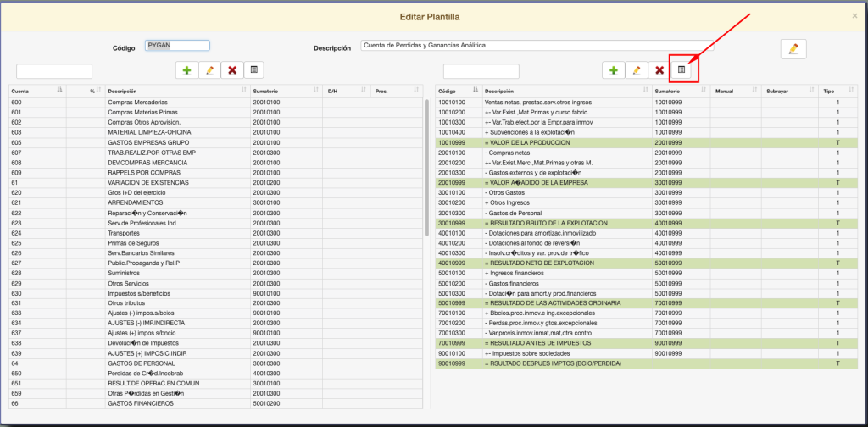The width and height of the screenshot is (868, 427).
Task: Click pencil edit icon above the Código table
Action: pos(636,70)
